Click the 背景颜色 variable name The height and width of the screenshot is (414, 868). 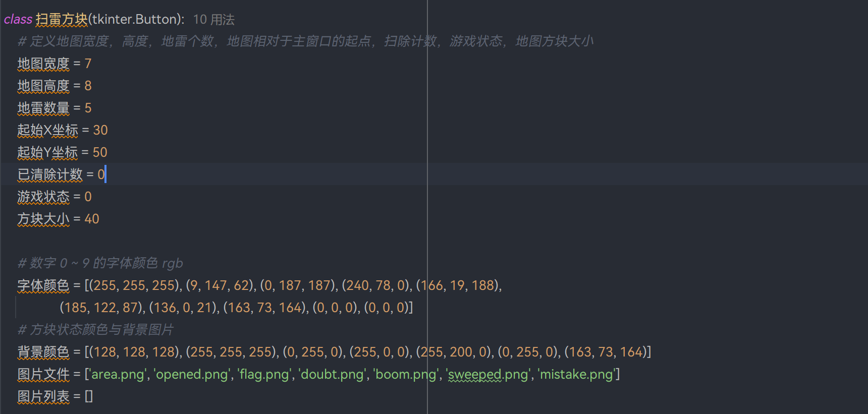(x=43, y=352)
